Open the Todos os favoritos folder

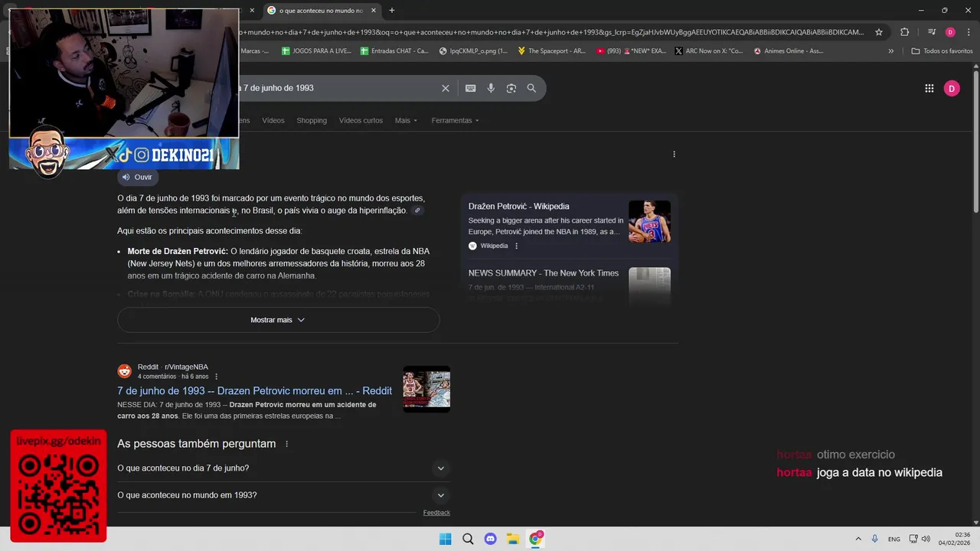942,51
